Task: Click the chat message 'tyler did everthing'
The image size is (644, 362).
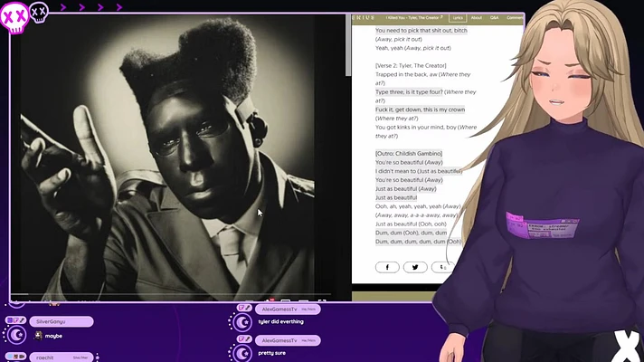Action: tap(281, 322)
